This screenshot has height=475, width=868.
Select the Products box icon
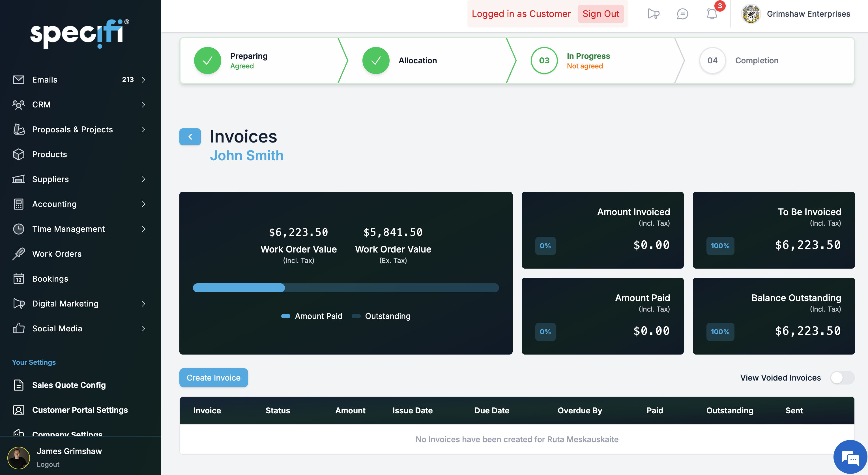[x=19, y=154]
